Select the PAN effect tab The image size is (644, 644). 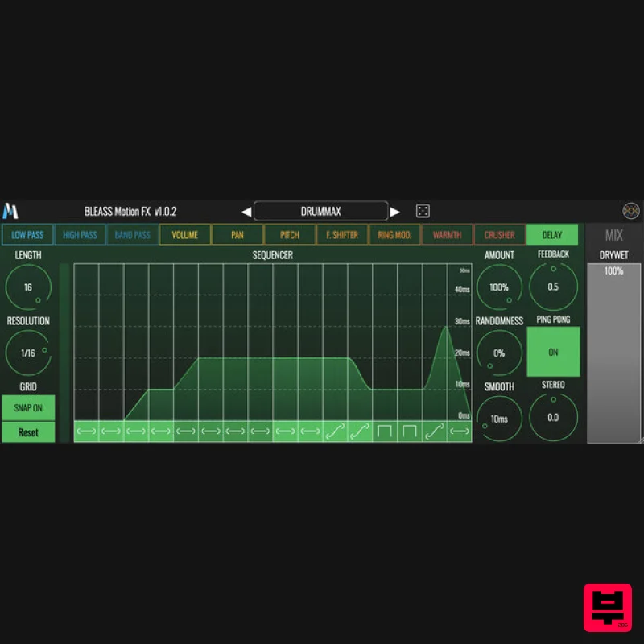pyautogui.click(x=237, y=235)
